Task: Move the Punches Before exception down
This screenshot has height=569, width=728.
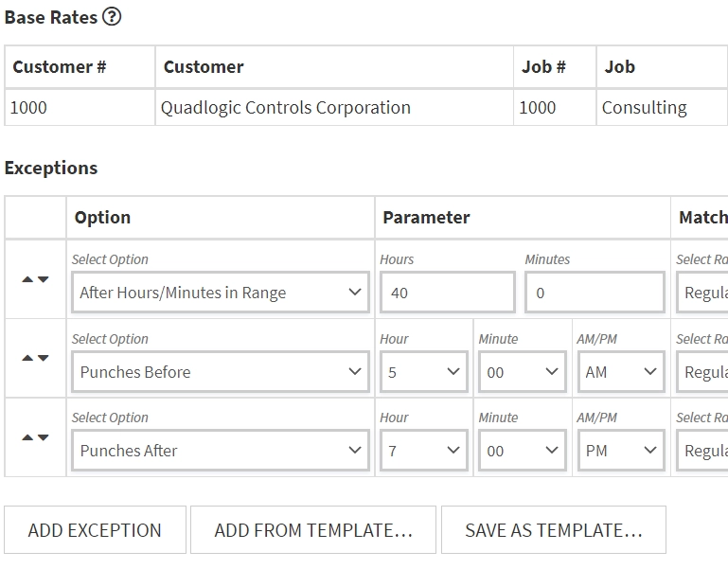Action: pos(43,358)
